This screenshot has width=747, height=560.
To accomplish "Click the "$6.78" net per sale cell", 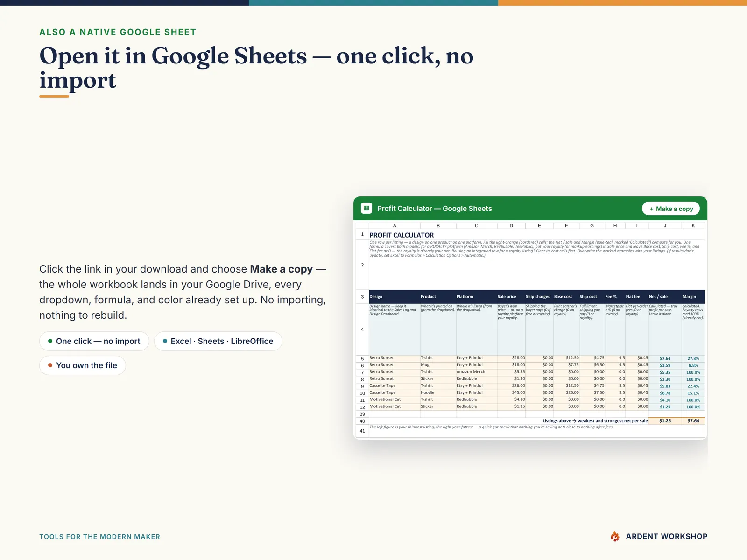I will point(665,393).
